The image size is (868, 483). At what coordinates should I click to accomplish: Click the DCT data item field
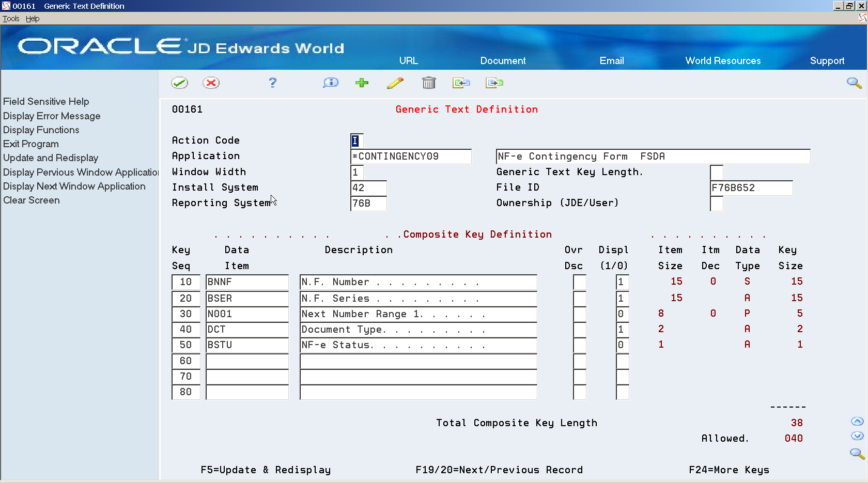coord(247,330)
